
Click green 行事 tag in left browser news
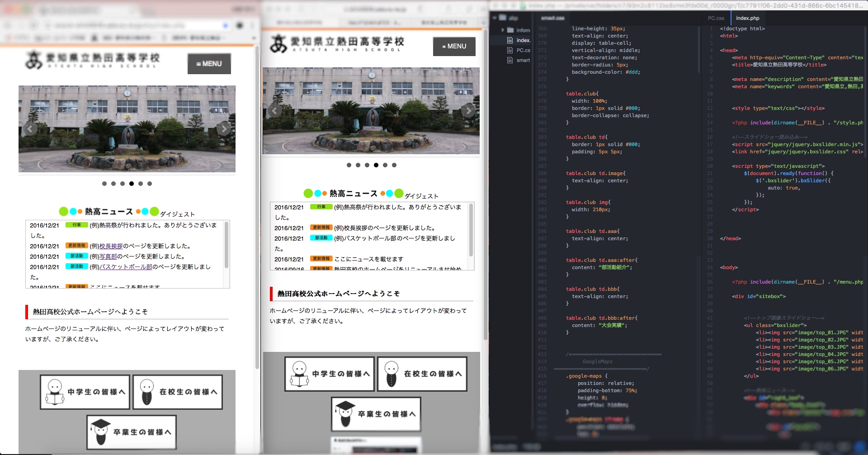click(76, 225)
